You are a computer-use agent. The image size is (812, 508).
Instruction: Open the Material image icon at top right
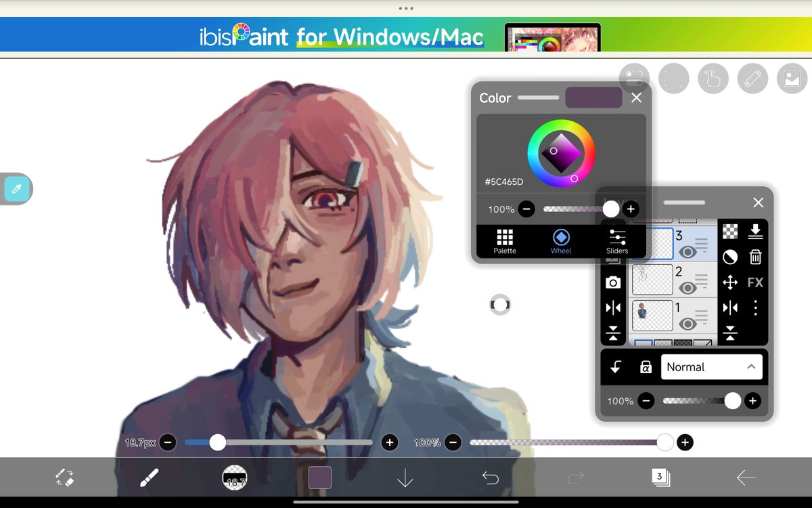[x=792, y=79]
